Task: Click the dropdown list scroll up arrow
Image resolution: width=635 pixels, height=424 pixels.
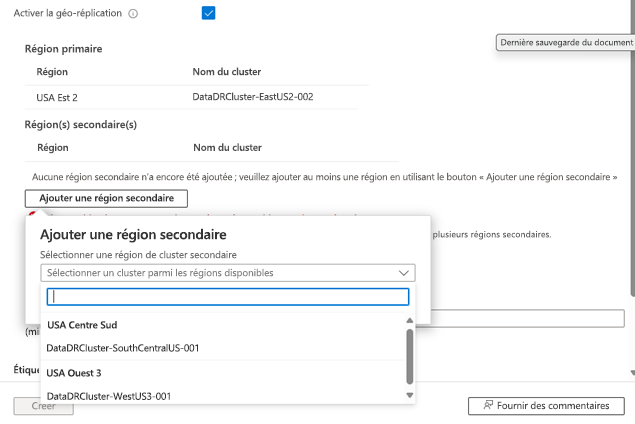Action: pyautogui.click(x=409, y=320)
